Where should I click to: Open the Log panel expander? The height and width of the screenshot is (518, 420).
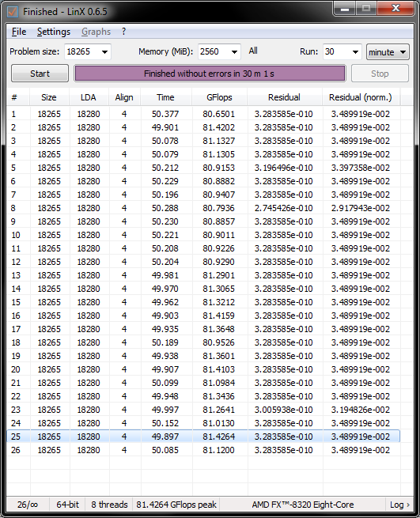click(399, 505)
